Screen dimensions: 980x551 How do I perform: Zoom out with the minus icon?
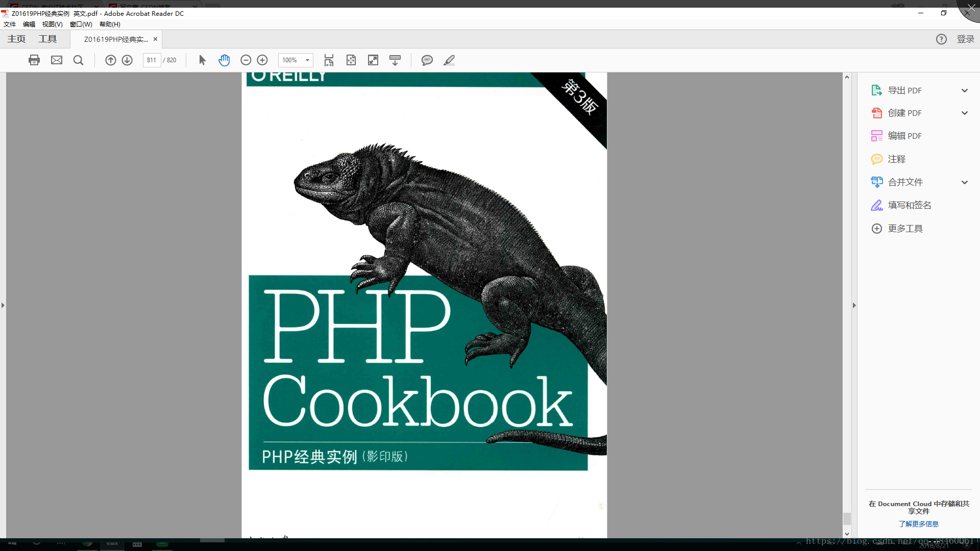point(246,60)
